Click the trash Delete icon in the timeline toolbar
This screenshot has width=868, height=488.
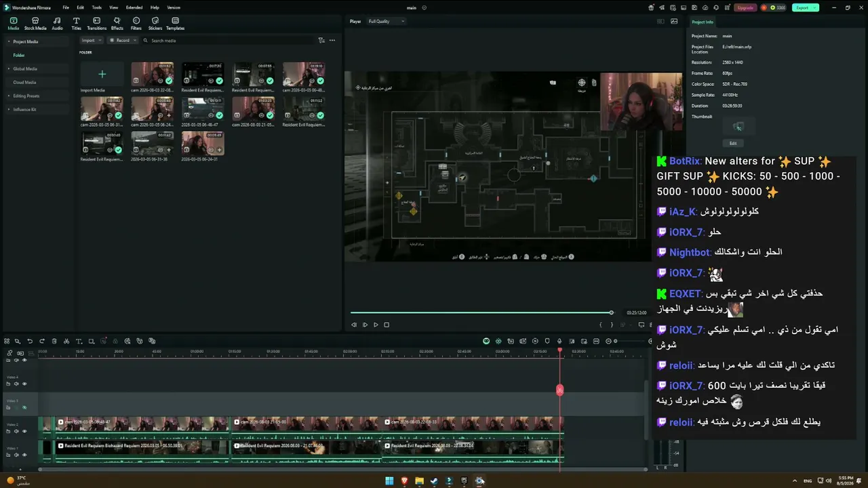(x=54, y=341)
